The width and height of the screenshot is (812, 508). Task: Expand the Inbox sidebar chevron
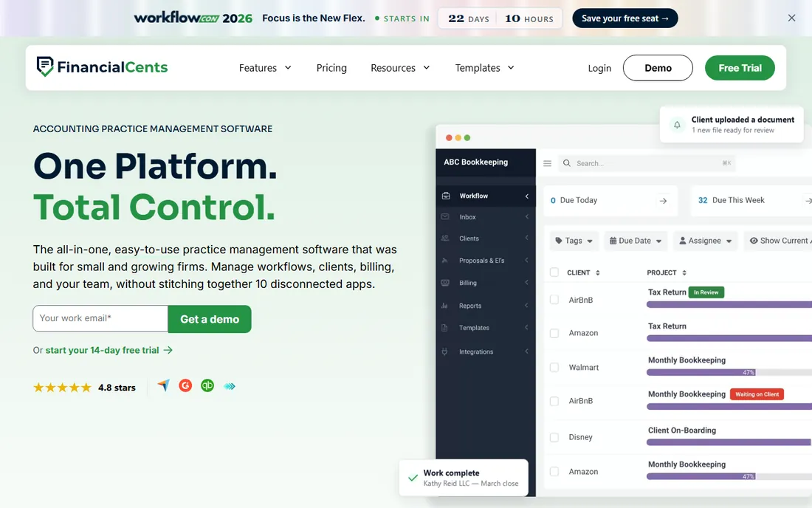[x=526, y=217]
